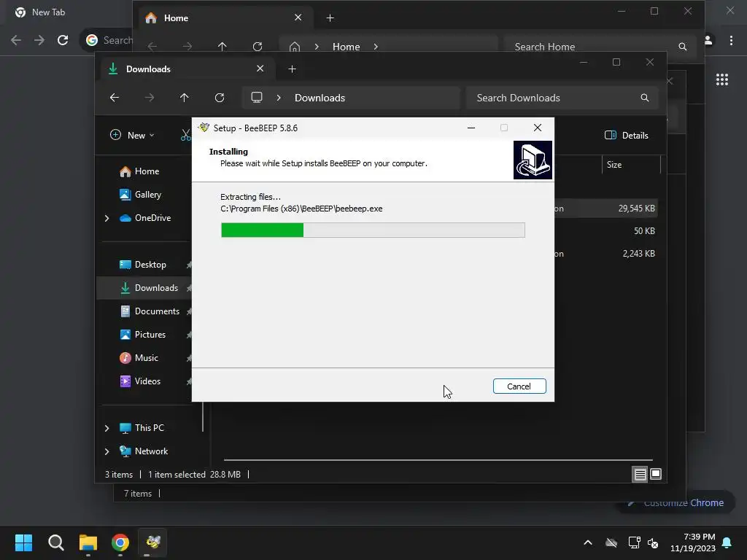Go back in Downloads window
The image size is (747, 560).
pos(115,98)
